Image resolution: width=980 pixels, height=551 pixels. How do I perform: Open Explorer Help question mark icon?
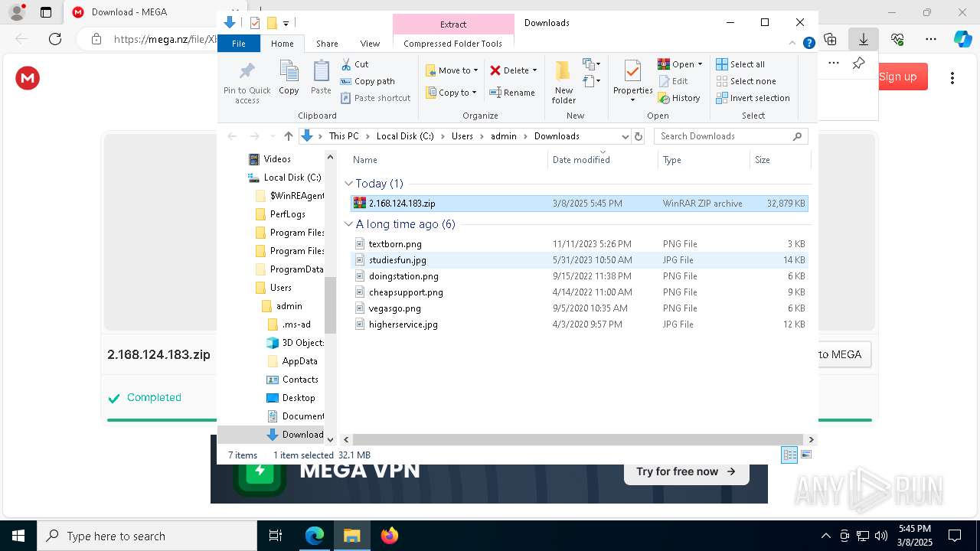tap(808, 44)
